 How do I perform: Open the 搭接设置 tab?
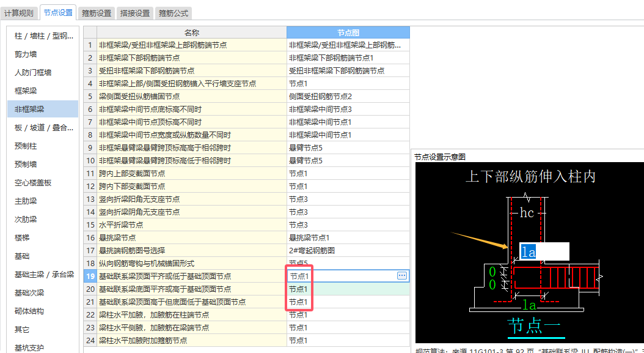[135, 13]
